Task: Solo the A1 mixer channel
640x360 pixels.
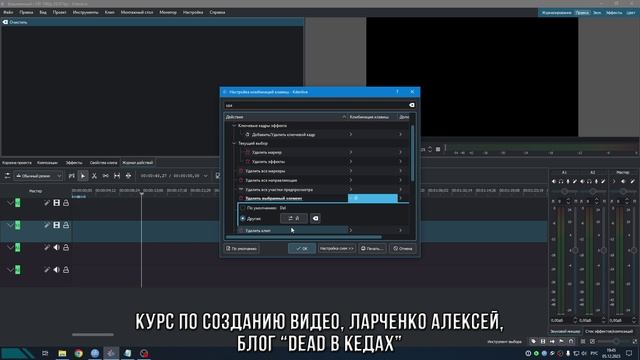Action: pyautogui.click(x=561, y=181)
